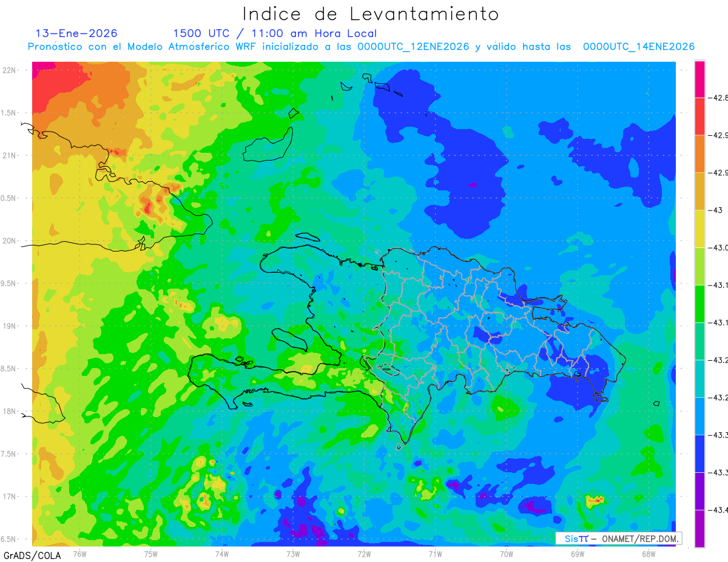
Task: Select the yellow swatch in the color scale
Action: pos(699,229)
